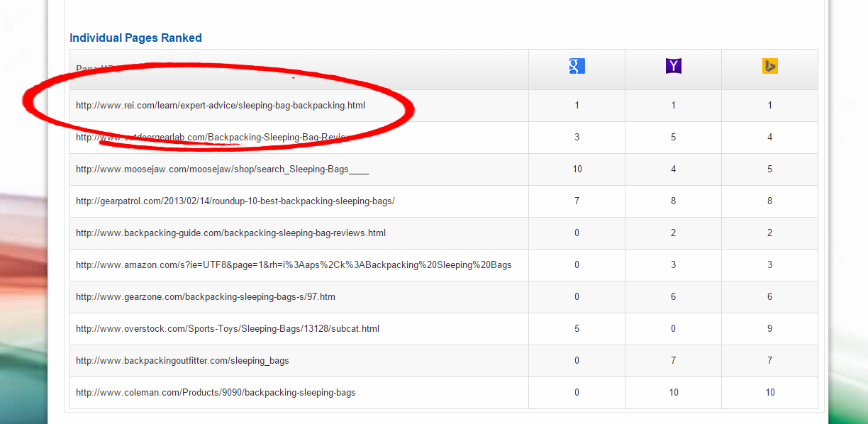Screen dimensions: 868x424
Task: Click Yahoo rank 1 in rei.com row
Action: (x=674, y=106)
